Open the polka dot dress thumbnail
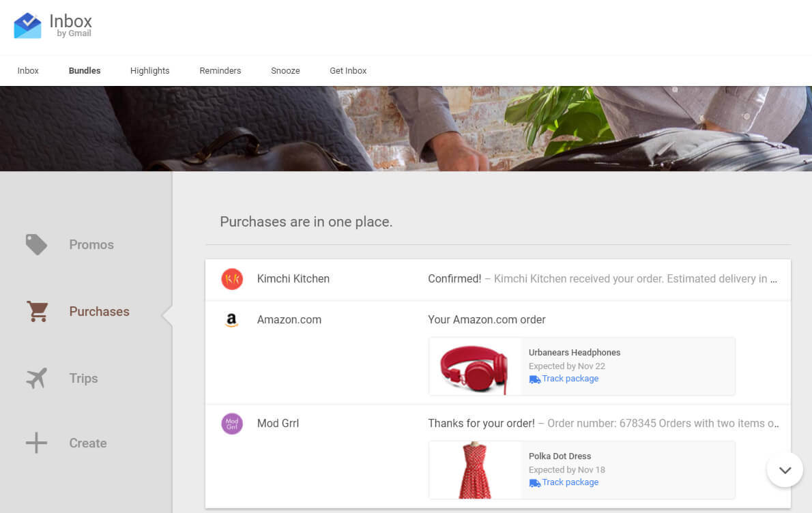812x513 pixels. point(475,470)
